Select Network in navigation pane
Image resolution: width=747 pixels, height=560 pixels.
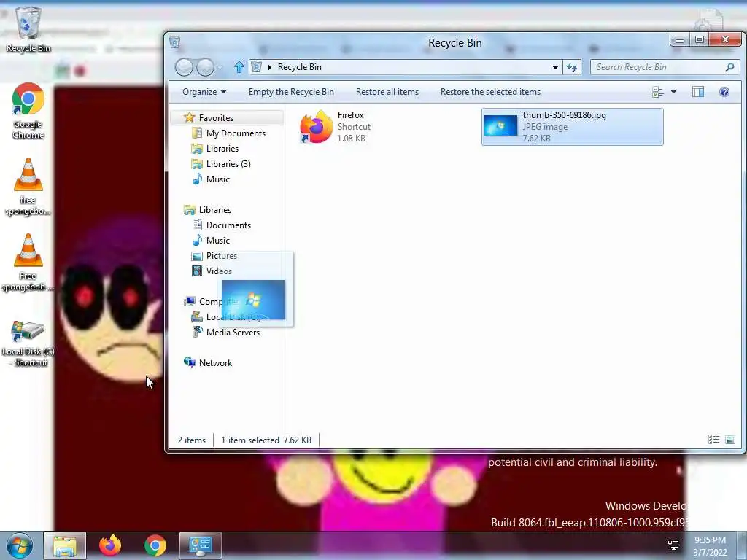(x=215, y=363)
